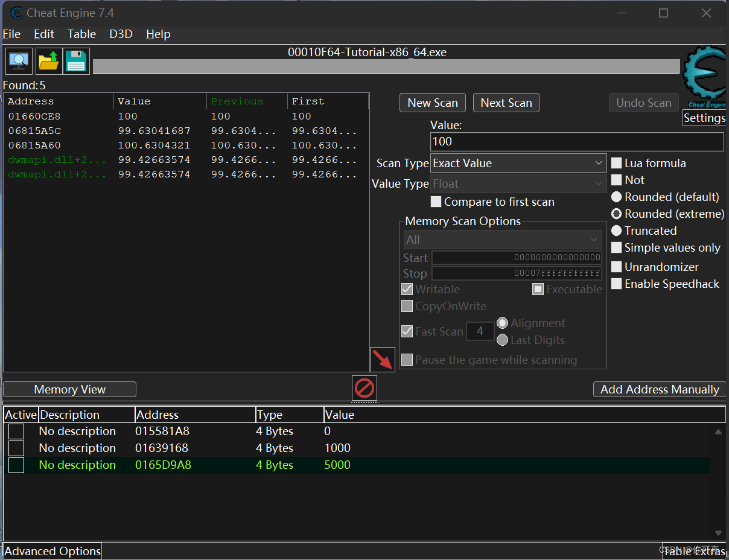Open the Help menu
Image resolution: width=729 pixels, height=560 pixels.
tap(158, 34)
